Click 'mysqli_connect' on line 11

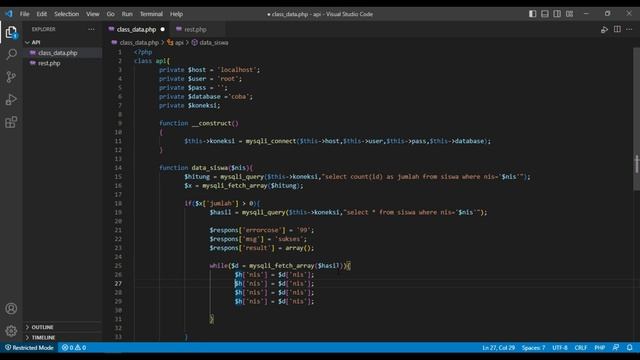[271, 141]
